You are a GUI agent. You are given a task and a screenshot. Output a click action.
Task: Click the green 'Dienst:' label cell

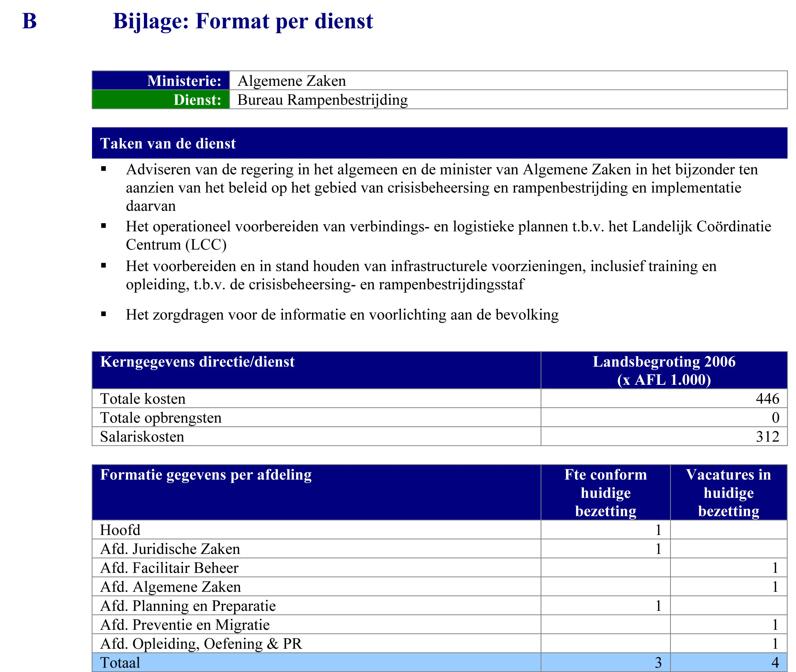tap(161, 100)
